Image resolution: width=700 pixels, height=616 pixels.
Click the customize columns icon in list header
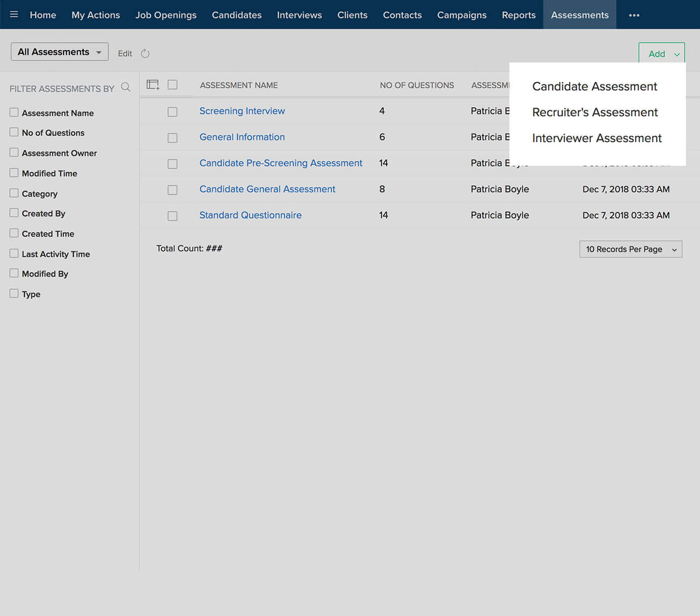[x=152, y=85]
